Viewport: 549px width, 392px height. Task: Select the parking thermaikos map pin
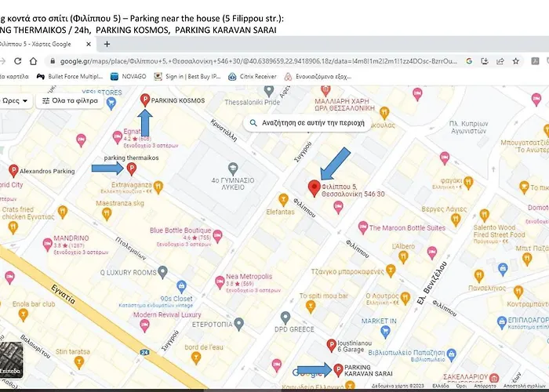[131, 169]
